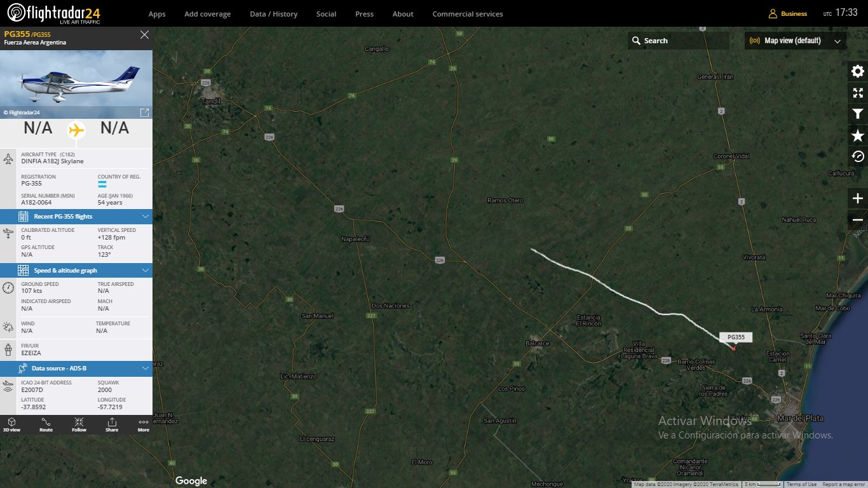
Task: Click registration value PG-355
Action: click(32, 184)
